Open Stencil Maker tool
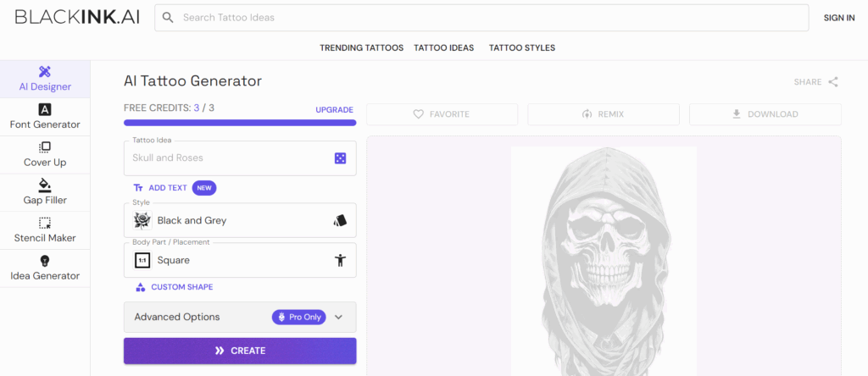868x376 pixels. (x=45, y=230)
